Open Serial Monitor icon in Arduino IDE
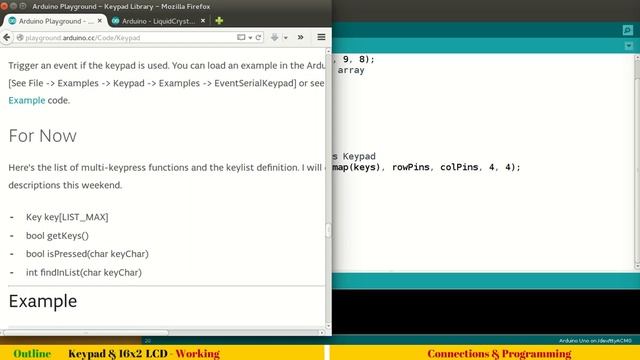 (x=628, y=30)
